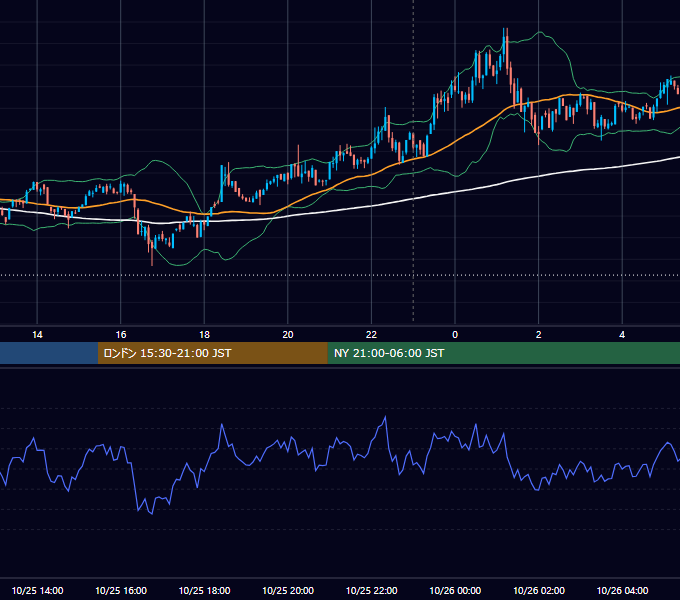Click the hour label 22 on time axis

371,335
